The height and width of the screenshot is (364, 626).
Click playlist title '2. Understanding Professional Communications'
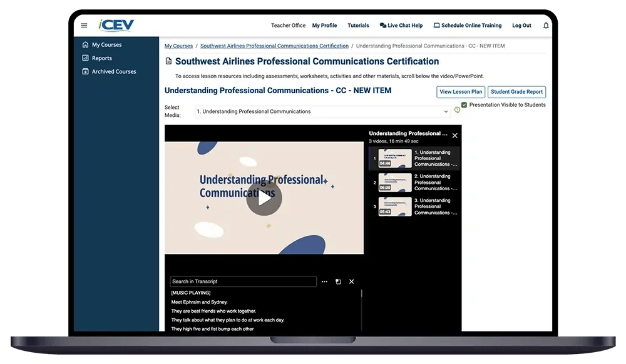[436, 183]
